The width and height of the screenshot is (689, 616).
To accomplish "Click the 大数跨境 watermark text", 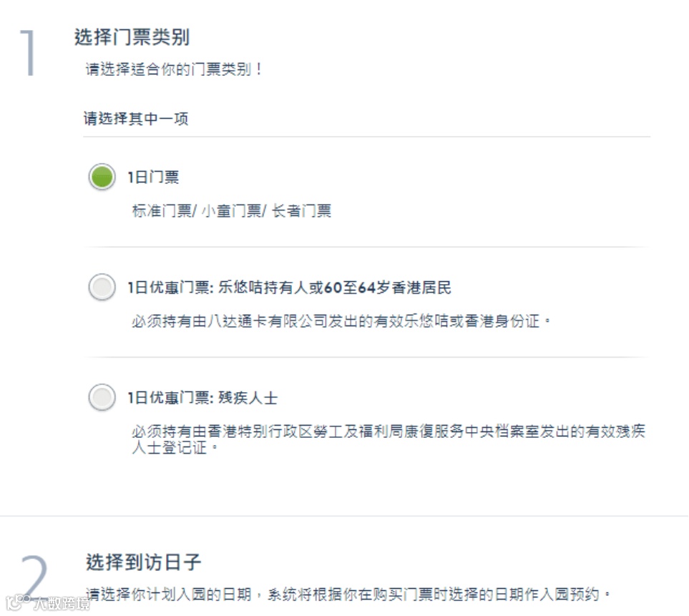I will coord(61,603).
